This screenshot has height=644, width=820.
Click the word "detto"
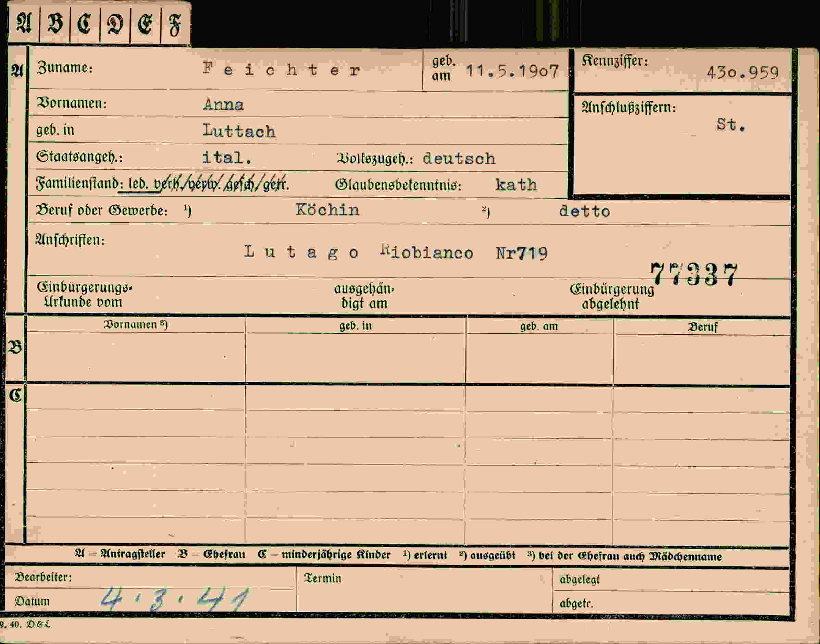[x=584, y=211]
